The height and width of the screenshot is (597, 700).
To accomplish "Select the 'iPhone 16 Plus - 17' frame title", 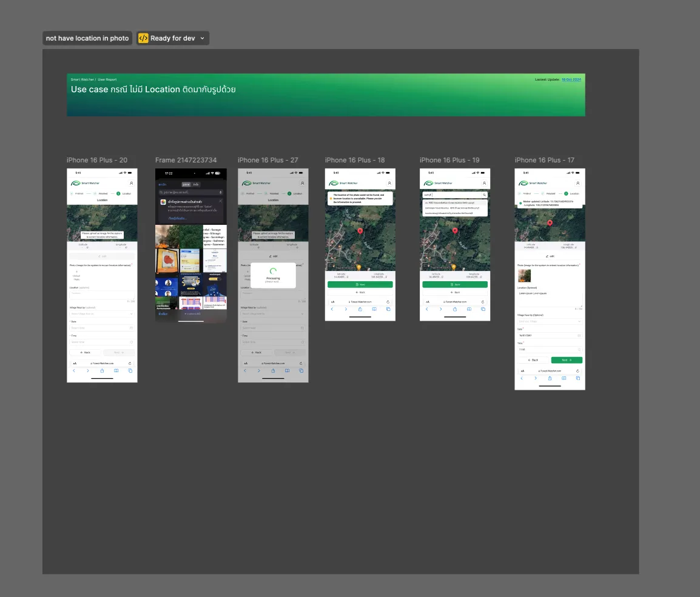I will pos(545,160).
